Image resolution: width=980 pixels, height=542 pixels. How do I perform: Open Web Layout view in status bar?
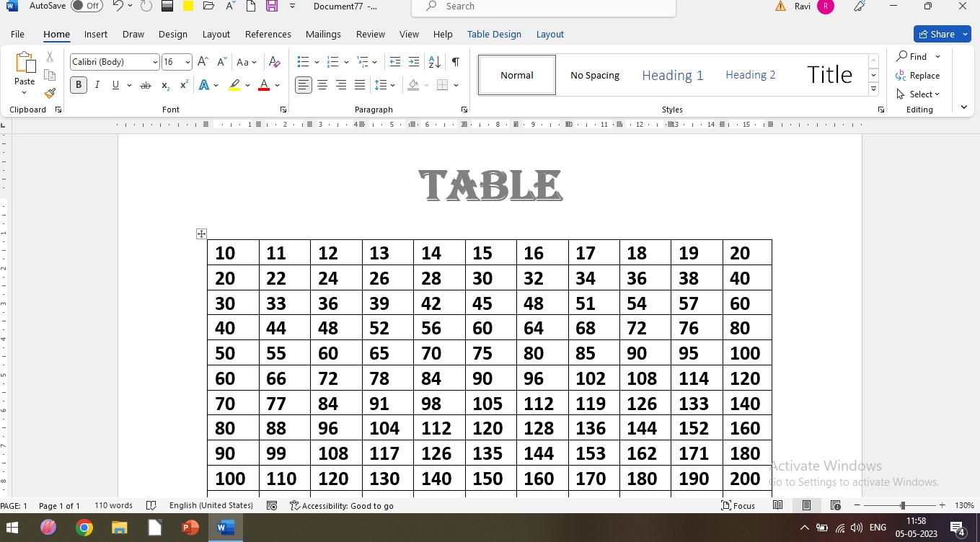pos(835,506)
